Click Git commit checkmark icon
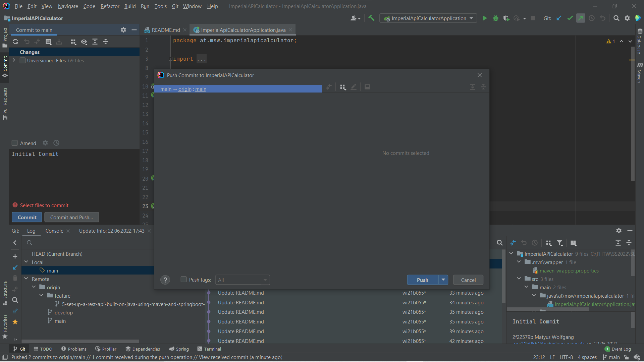This screenshot has width=644, height=362. [x=570, y=18]
